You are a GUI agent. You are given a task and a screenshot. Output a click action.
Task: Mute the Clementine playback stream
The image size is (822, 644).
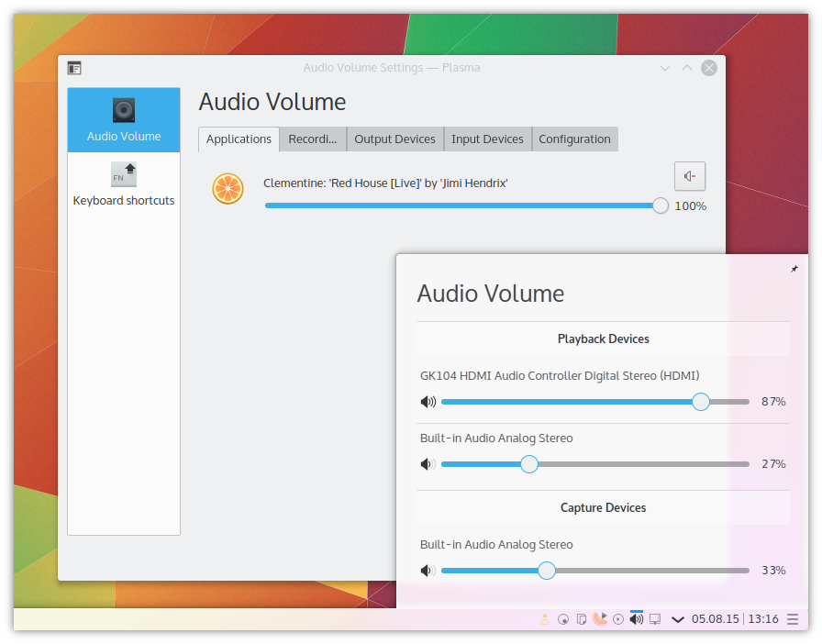tap(689, 176)
